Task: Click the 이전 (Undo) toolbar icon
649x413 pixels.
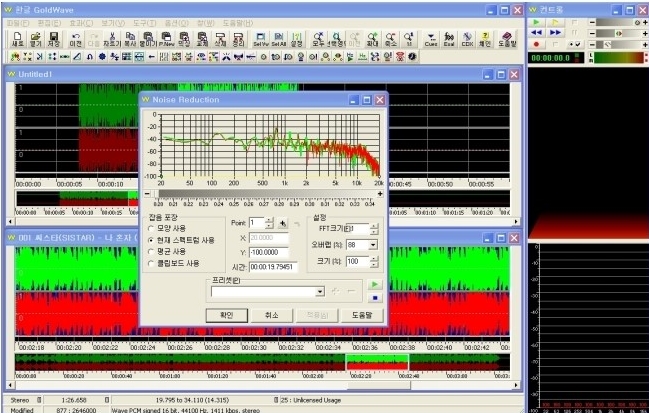Action: (x=76, y=39)
